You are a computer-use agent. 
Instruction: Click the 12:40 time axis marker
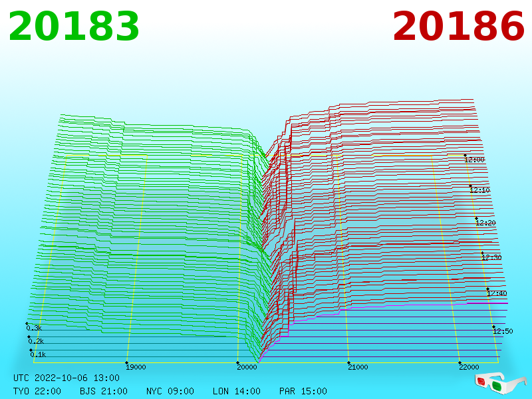(x=497, y=293)
